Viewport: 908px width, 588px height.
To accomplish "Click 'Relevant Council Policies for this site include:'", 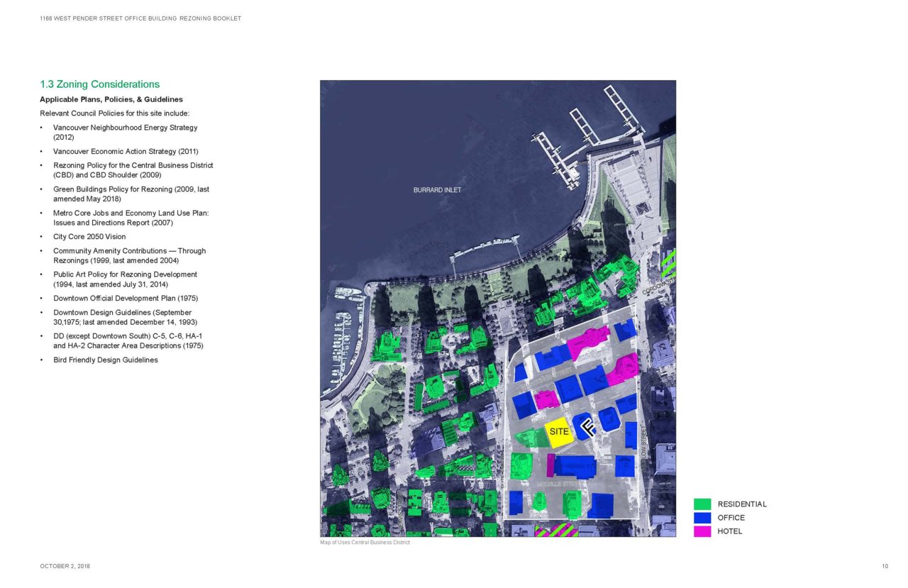I will [115, 113].
